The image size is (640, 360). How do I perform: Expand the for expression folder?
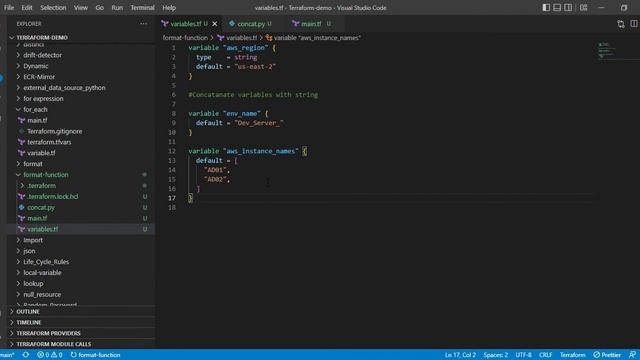coord(43,99)
